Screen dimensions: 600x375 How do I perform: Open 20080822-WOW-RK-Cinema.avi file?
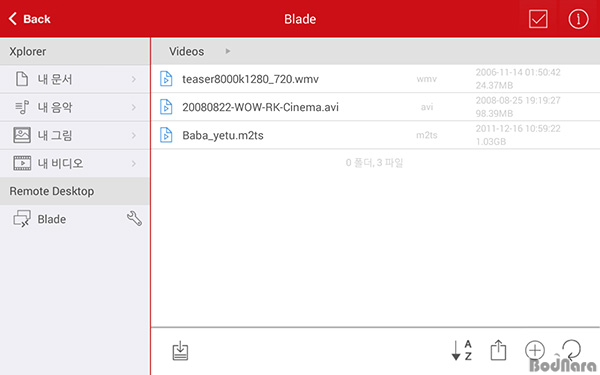pyautogui.click(x=375, y=107)
